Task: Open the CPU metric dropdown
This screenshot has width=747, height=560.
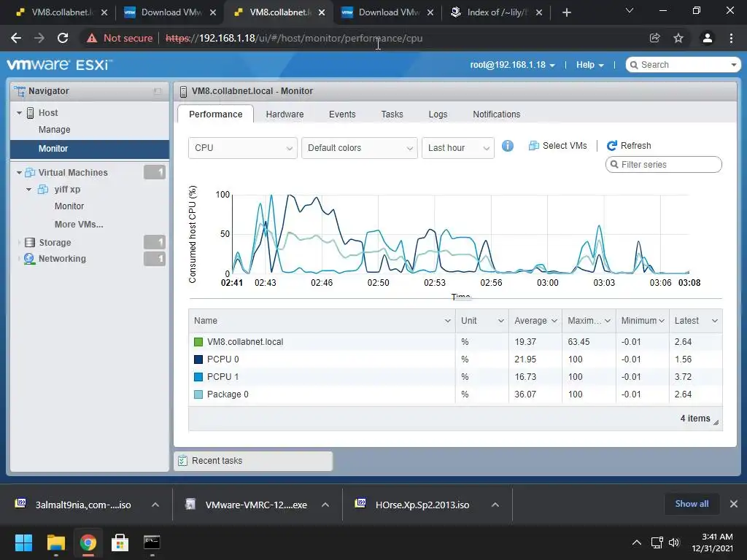Action: (242, 148)
